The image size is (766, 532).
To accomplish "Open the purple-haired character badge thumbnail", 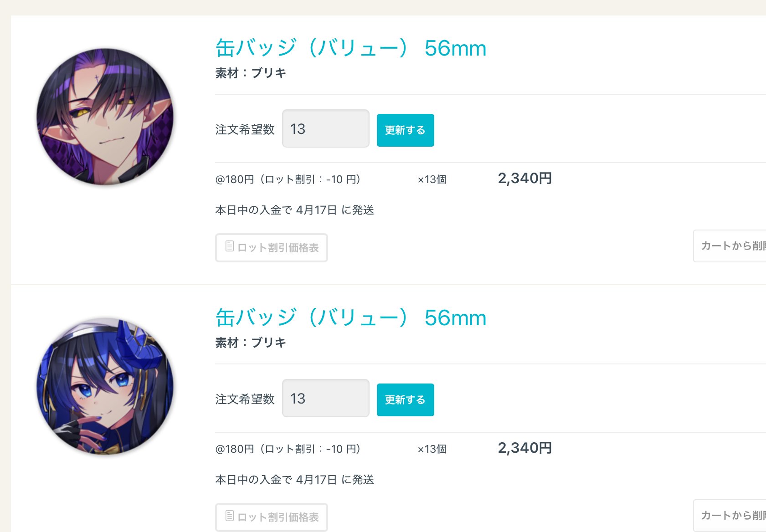I will click(105, 117).
